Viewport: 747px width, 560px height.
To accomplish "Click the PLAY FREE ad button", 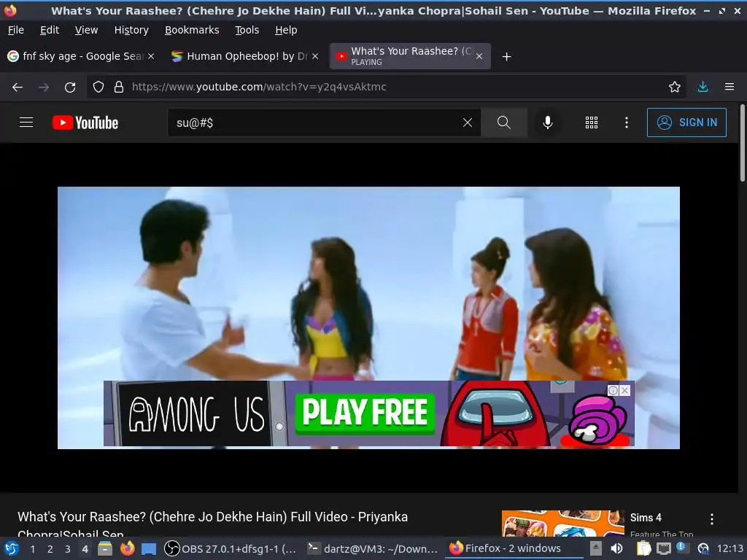I will click(365, 413).
